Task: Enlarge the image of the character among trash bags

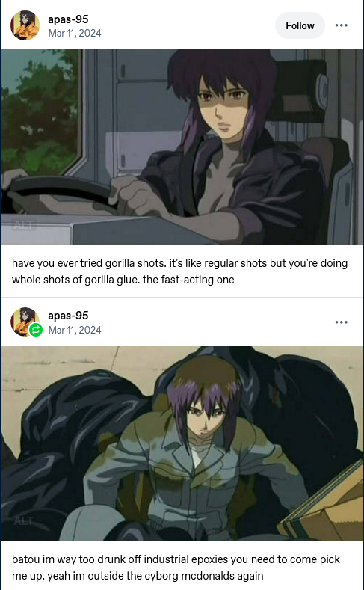Action: pos(182,443)
